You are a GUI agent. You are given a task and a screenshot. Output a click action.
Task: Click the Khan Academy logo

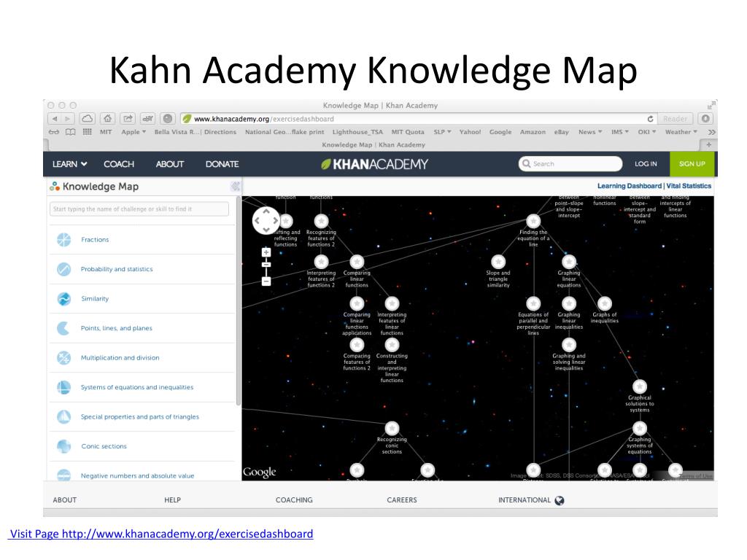pyautogui.click(x=374, y=164)
